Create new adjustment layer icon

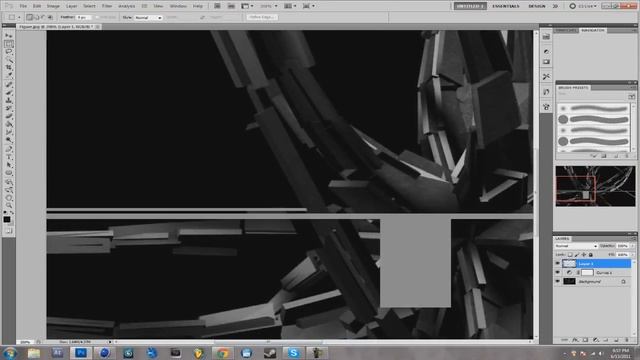pos(596,340)
